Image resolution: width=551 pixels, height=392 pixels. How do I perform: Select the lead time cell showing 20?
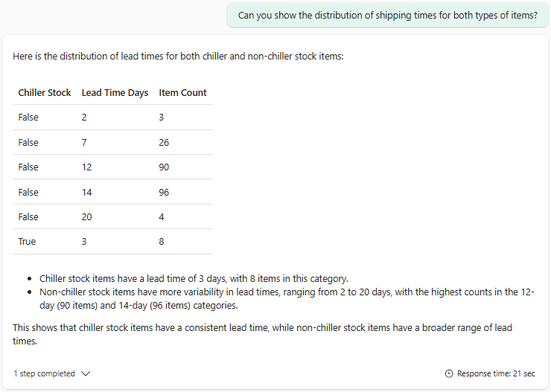point(87,217)
